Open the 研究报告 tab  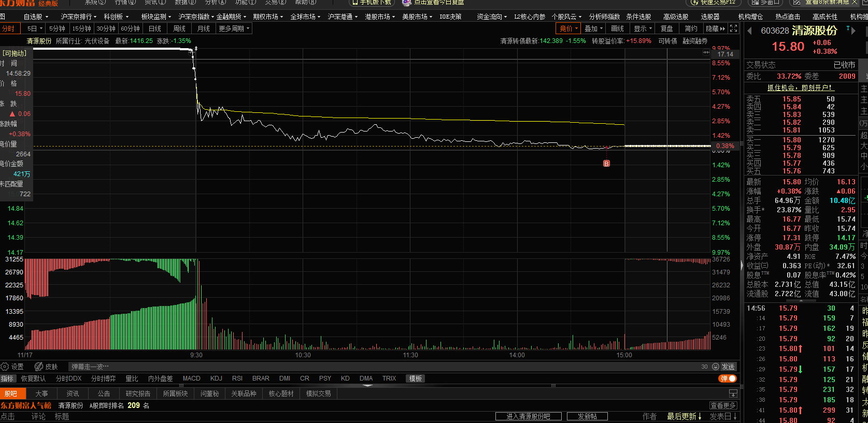138,393
